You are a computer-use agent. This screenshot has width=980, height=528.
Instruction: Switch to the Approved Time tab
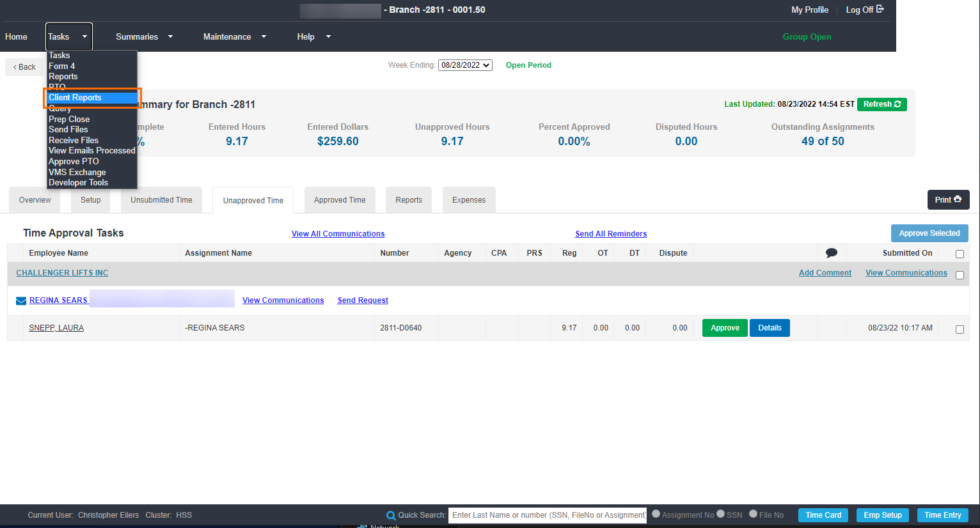click(340, 200)
